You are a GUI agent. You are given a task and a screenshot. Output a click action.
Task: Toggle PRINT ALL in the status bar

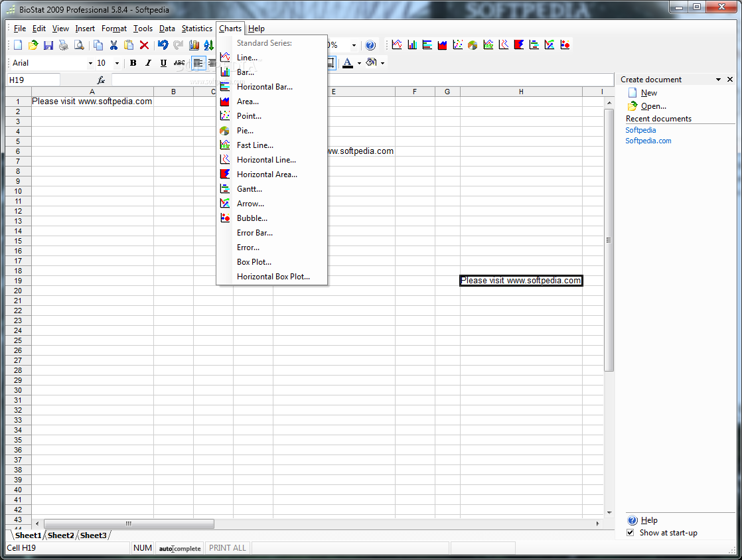228,547
